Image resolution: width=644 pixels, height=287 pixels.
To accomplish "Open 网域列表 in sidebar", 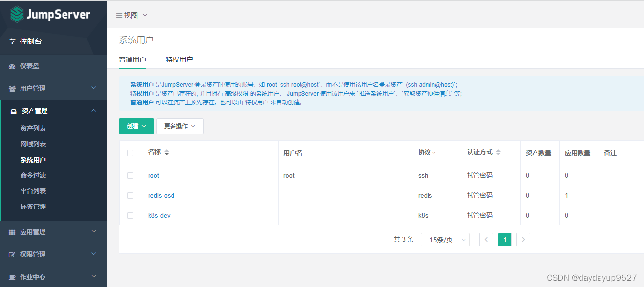I will 33,144.
